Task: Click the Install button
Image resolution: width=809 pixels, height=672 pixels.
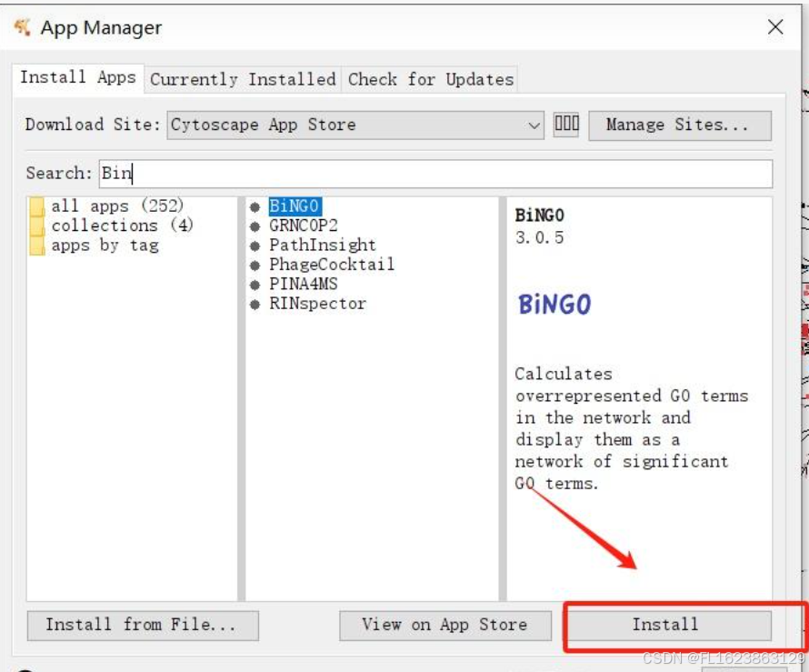Action: pos(670,625)
